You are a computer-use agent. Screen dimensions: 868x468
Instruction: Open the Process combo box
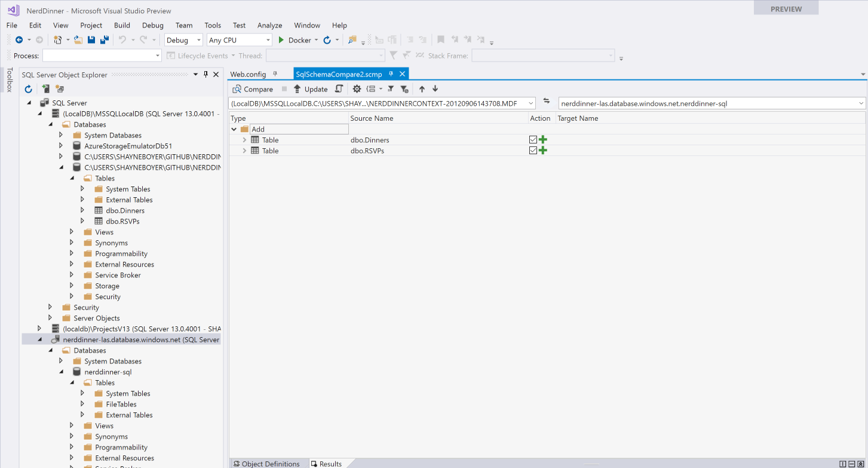(102, 56)
